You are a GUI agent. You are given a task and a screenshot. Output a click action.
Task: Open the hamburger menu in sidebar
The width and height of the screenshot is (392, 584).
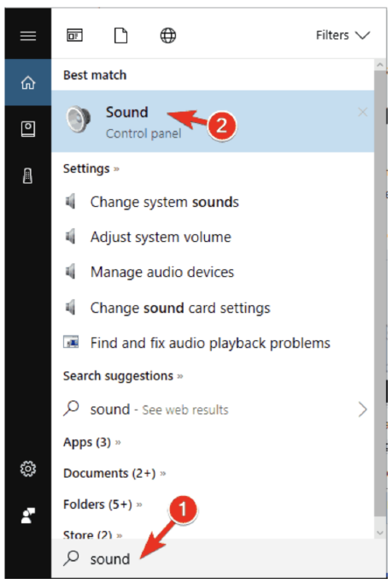click(x=28, y=36)
